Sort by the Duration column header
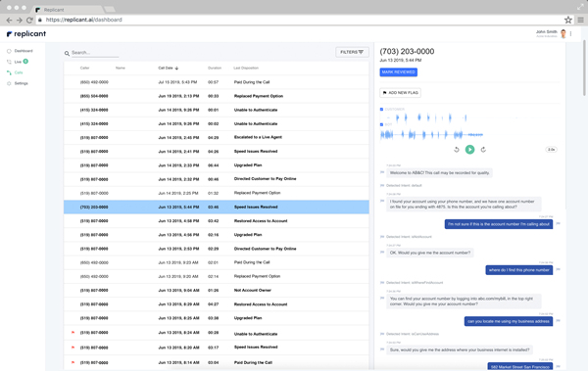 tap(215, 68)
